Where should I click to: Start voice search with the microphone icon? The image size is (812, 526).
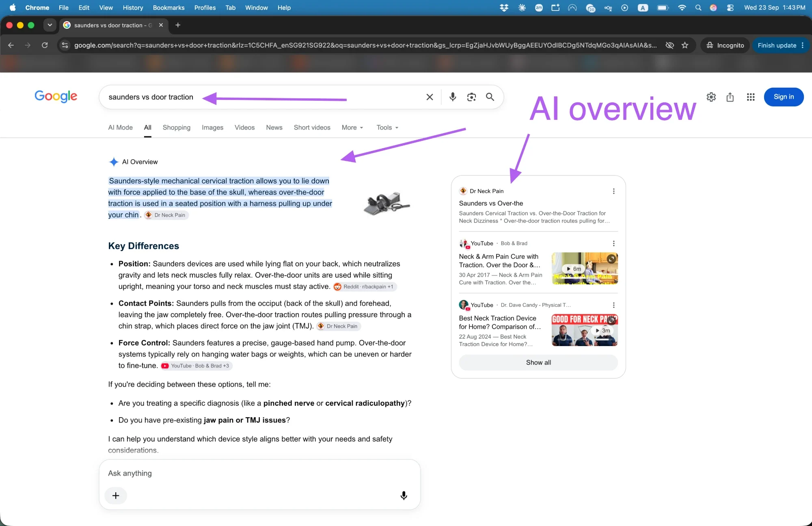click(453, 97)
